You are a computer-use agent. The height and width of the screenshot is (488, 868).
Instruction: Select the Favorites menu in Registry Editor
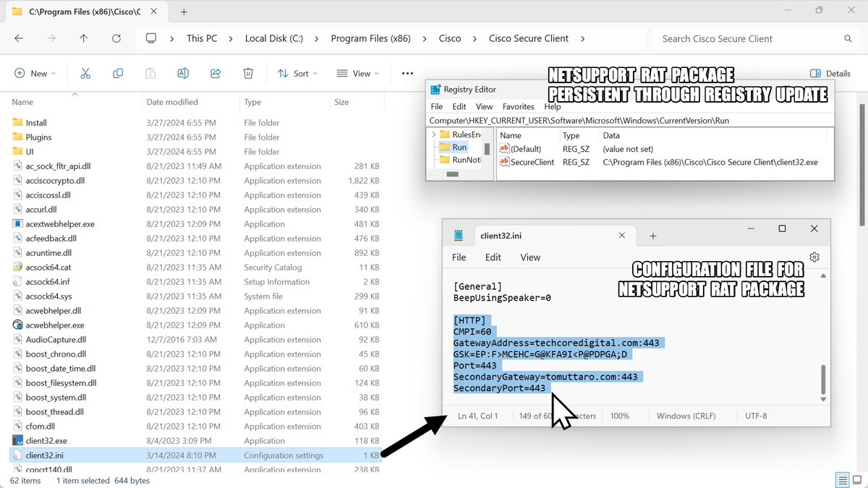[x=518, y=106]
